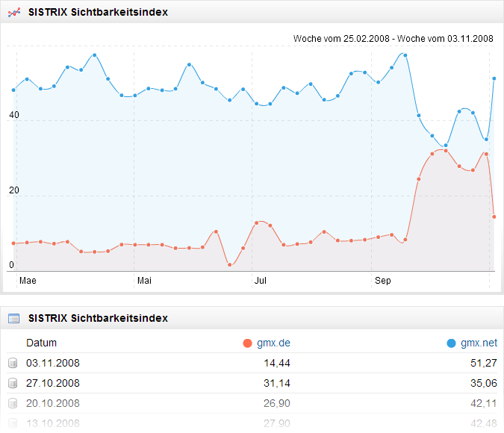The height and width of the screenshot is (433, 504).
Task: Select the last blue data point at the chart's right edge
Action: pos(494,78)
